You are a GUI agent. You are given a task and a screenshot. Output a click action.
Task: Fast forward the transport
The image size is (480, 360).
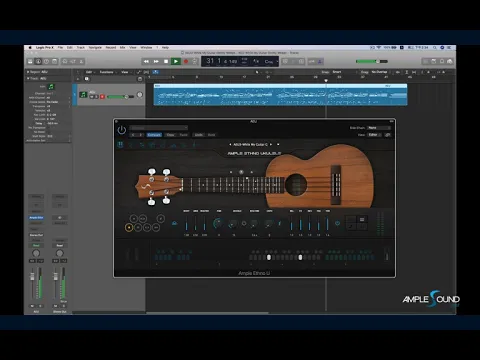pos(156,61)
